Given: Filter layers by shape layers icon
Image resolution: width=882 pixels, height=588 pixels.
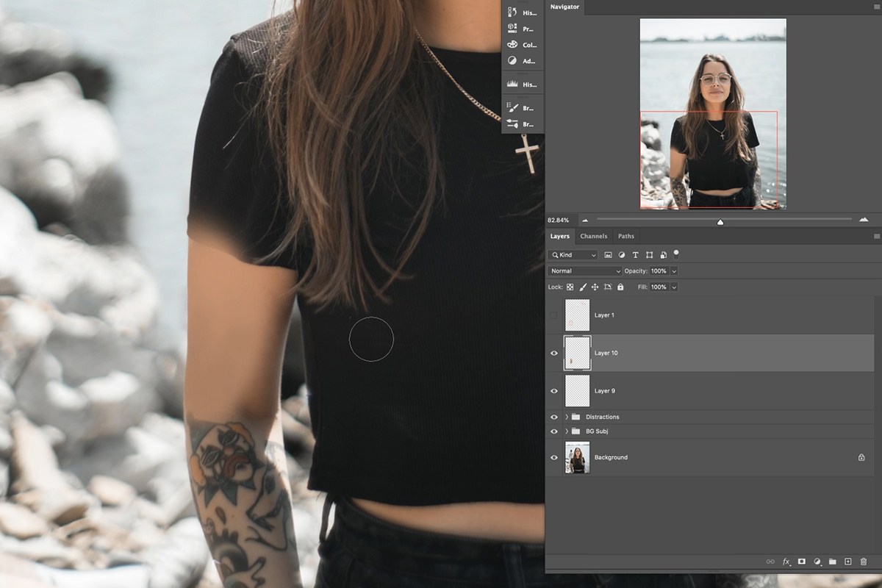Looking at the screenshot, I should (649, 255).
